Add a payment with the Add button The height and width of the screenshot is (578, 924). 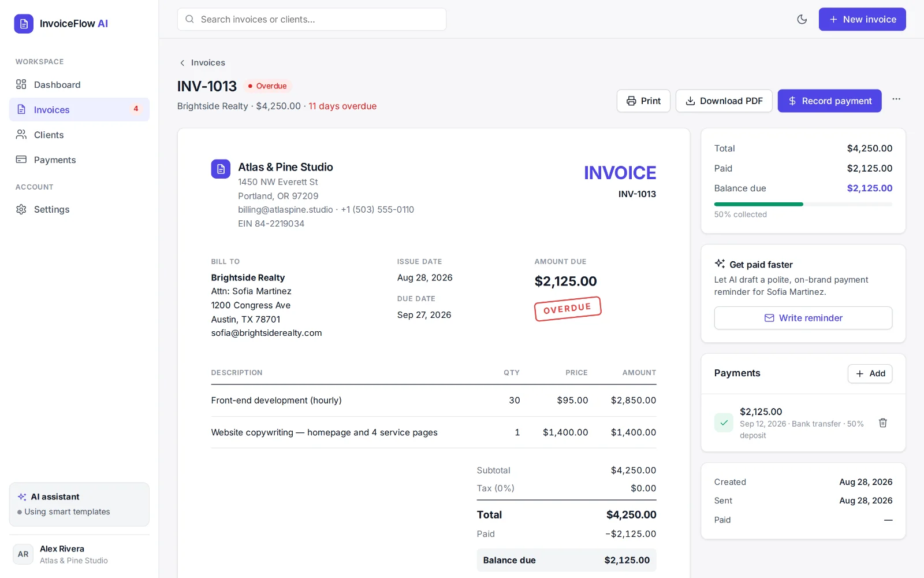click(x=870, y=373)
